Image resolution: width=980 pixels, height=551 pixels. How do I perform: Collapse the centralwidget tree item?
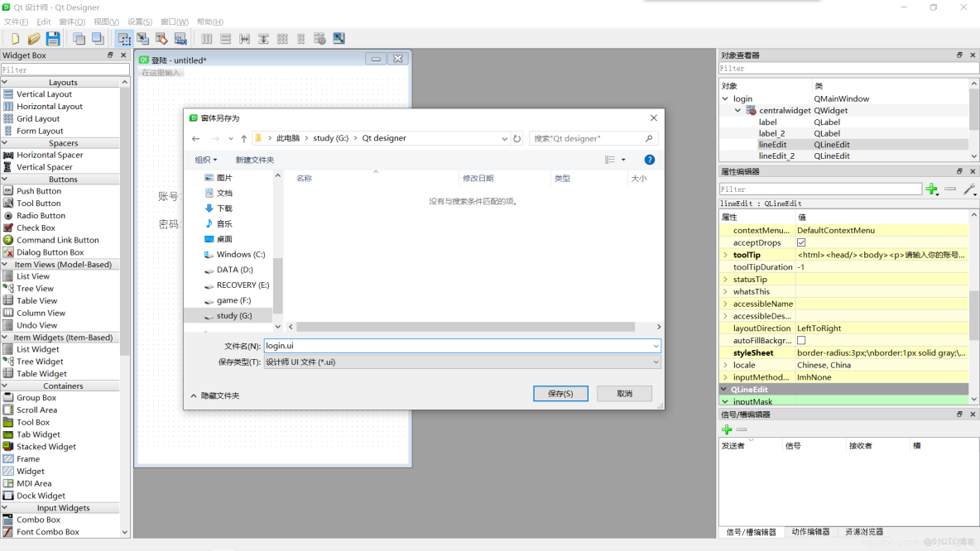pos(737,110)
